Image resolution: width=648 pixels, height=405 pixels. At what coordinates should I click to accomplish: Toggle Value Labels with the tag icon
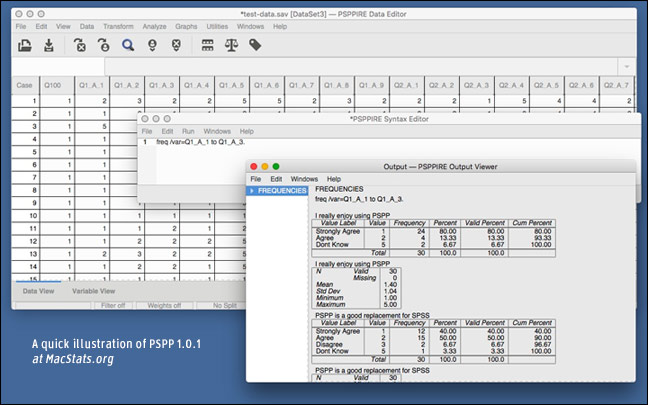click(255, 45)
